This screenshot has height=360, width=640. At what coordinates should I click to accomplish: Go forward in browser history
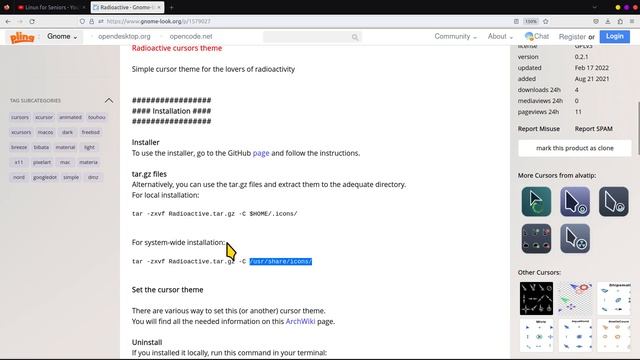point(20,21)
